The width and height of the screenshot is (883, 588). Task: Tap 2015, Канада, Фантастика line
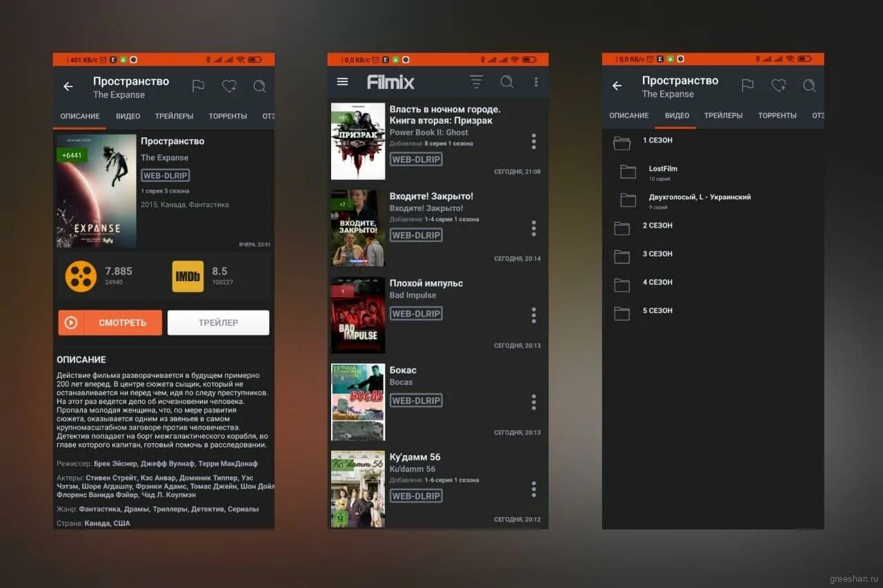point(185,205)
